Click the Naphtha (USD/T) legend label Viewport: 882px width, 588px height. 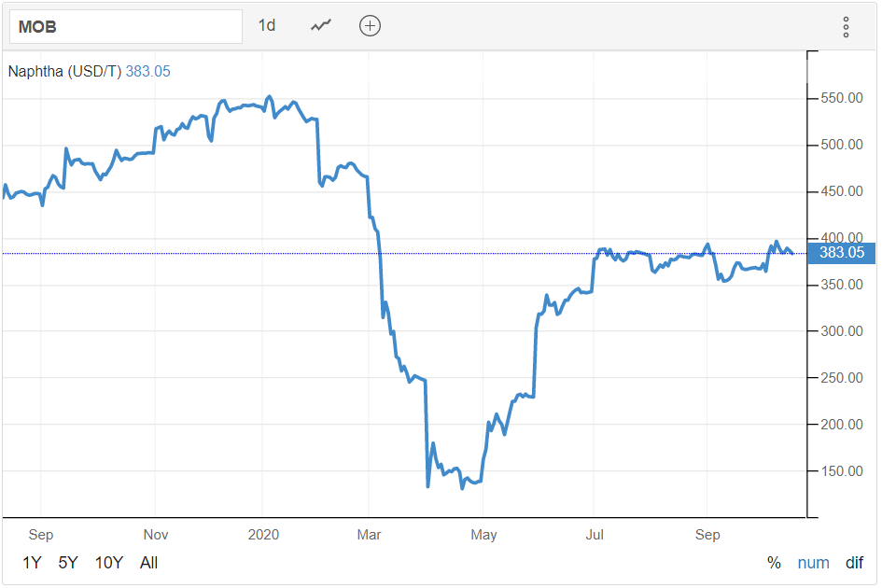click(x=64, y=71)
